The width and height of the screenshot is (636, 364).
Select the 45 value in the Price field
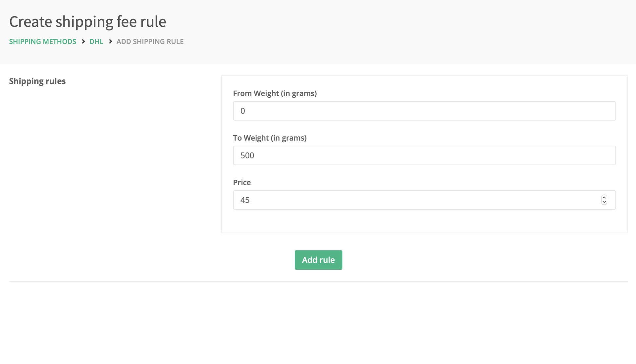(x=245, y=200)
